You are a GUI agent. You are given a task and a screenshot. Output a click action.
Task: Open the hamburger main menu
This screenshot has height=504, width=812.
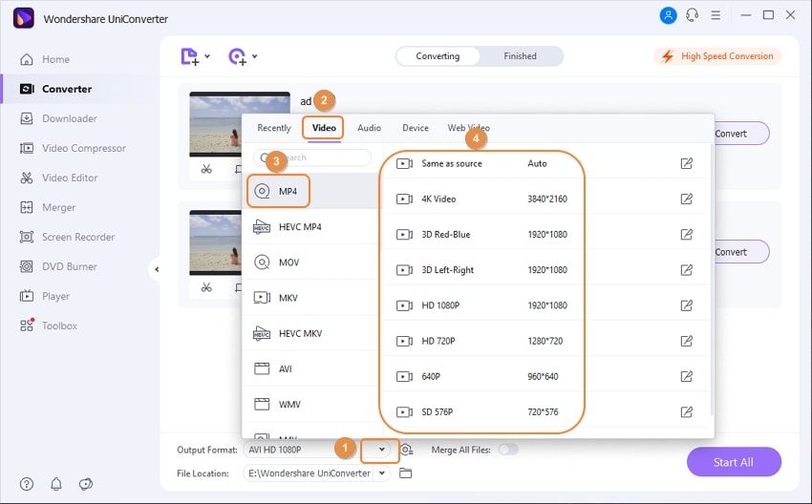716,15
